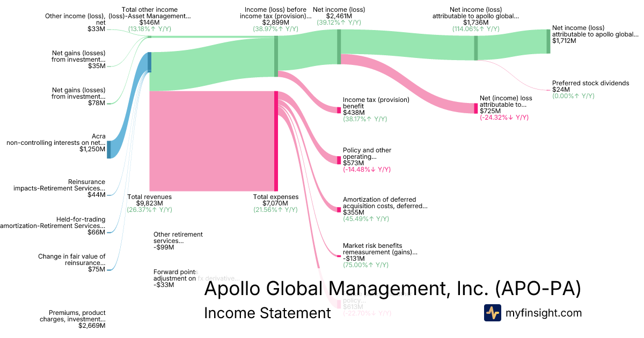Click the Market risk benefits remeasurement node

339,256
